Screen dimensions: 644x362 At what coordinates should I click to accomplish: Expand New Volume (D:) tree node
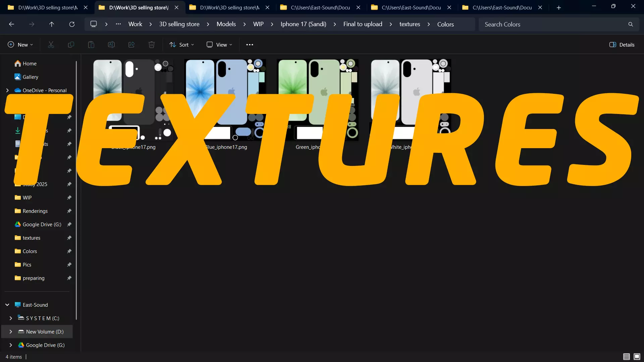(x=11, y=331)
